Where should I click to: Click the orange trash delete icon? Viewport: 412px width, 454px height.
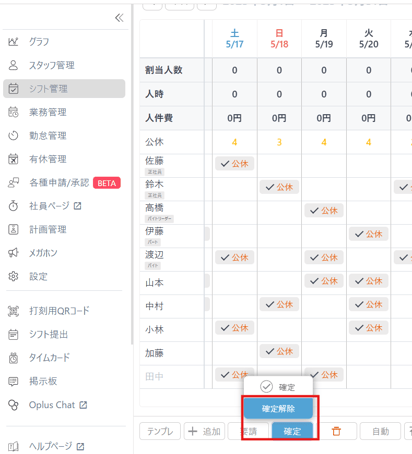(x=336, y=431)
